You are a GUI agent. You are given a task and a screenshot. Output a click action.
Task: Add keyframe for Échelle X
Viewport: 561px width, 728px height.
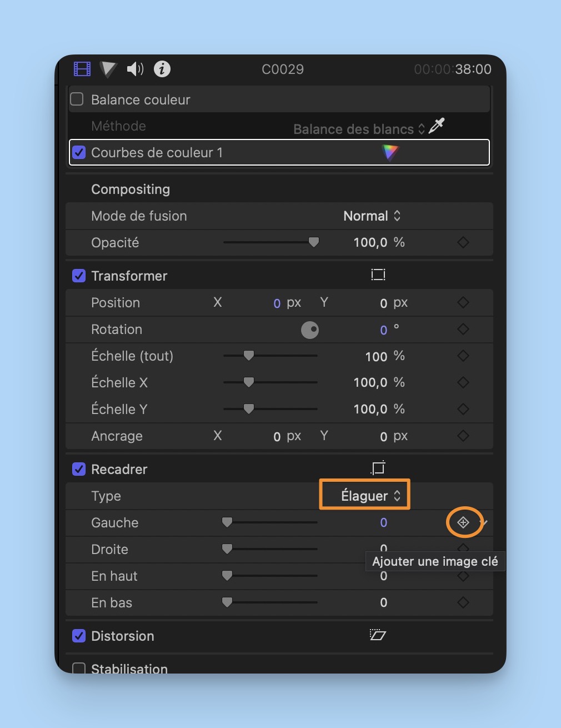click(x=463, y=382)
